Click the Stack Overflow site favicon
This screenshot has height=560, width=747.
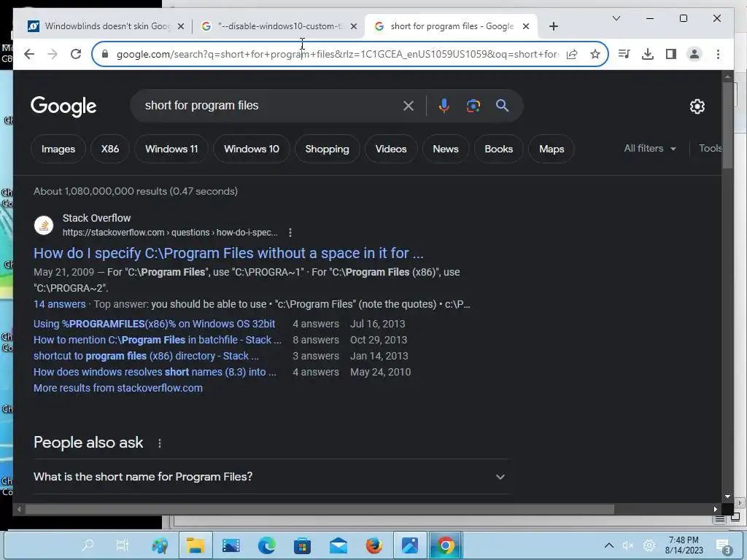tap(44, 225)
